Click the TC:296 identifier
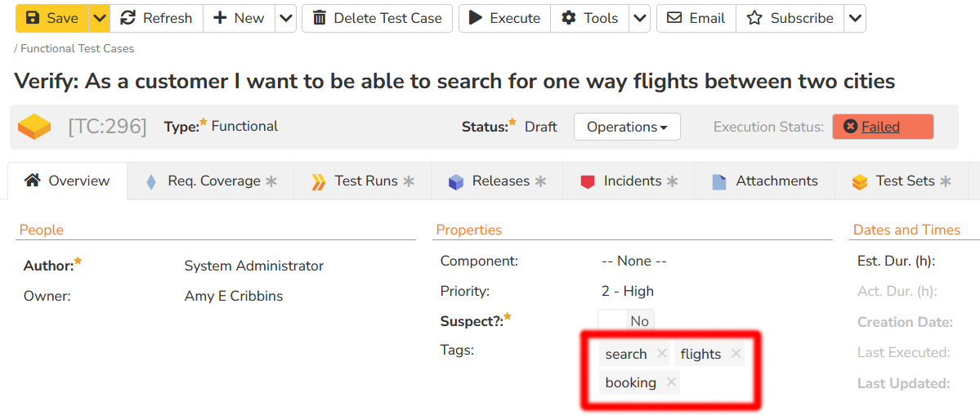Image resolution: width=980 pixels, height=420 pixels. coord(107,127)
